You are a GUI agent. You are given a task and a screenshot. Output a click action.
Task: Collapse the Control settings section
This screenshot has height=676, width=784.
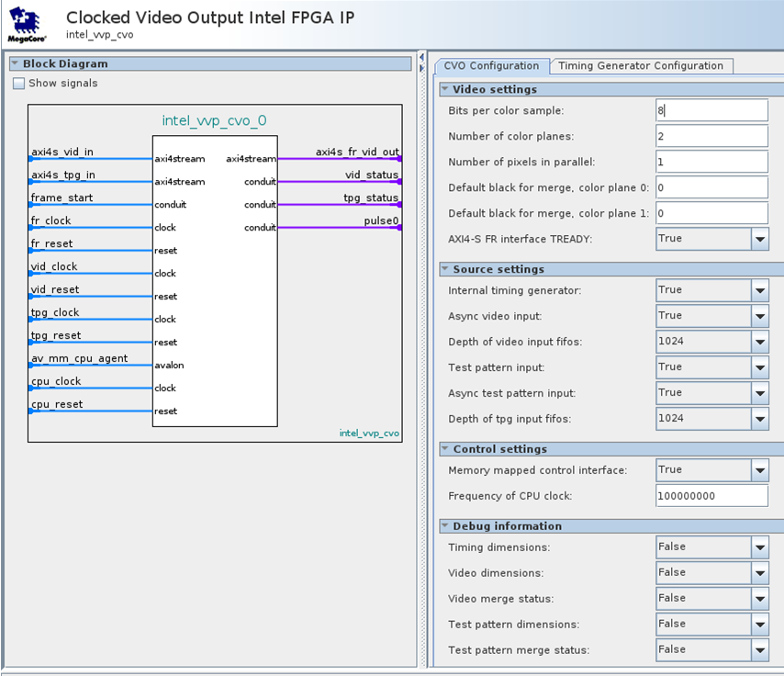coord(445,450)
